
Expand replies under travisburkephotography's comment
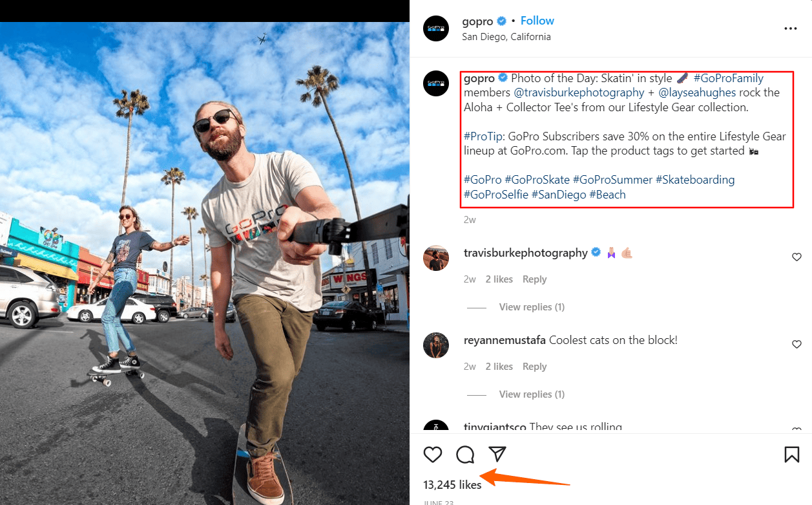coord(532,306)
